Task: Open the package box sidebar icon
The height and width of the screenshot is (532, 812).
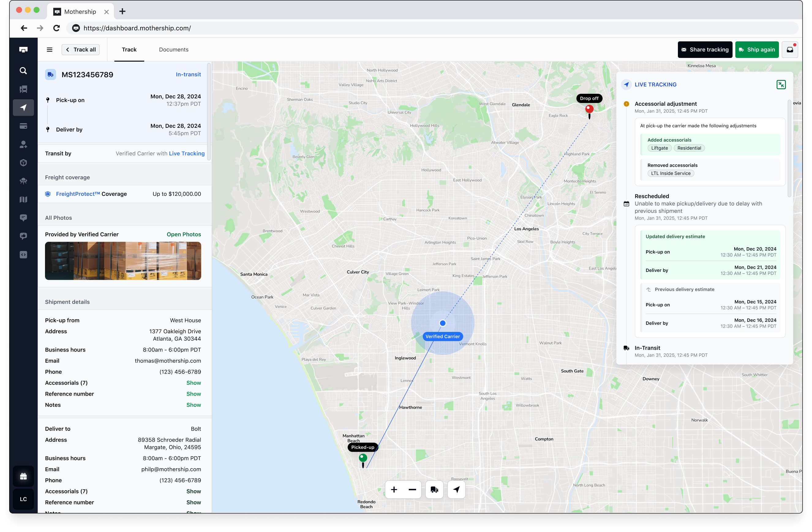Action: (x=23, y=162)
